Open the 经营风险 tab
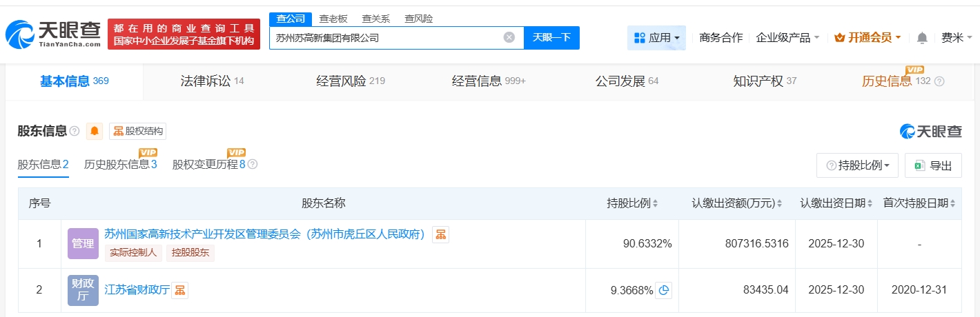This screenshot has height=317, width=980. coord(350,81)
